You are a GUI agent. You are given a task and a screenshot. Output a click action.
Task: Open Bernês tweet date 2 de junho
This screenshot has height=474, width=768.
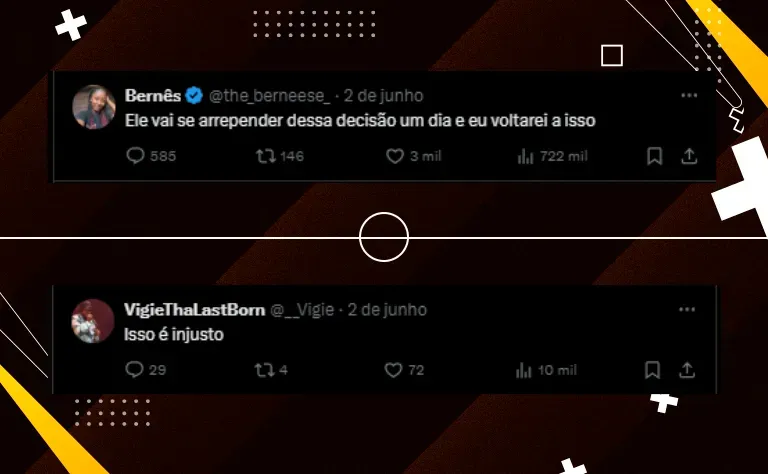[383, 95]
